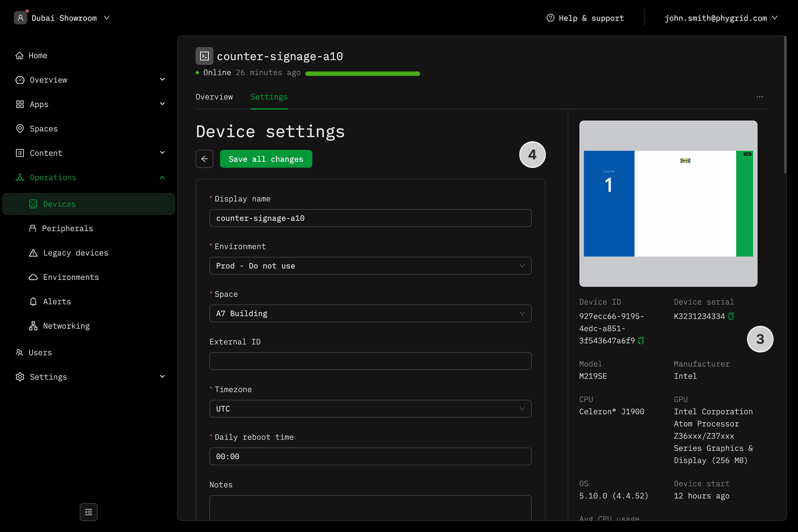Click the back arrow button

[204, 159]
